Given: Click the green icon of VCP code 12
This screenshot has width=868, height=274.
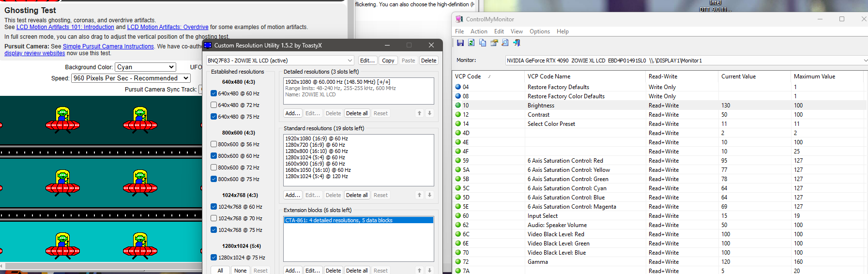Looking at the screenshot, I should point(458,115).
